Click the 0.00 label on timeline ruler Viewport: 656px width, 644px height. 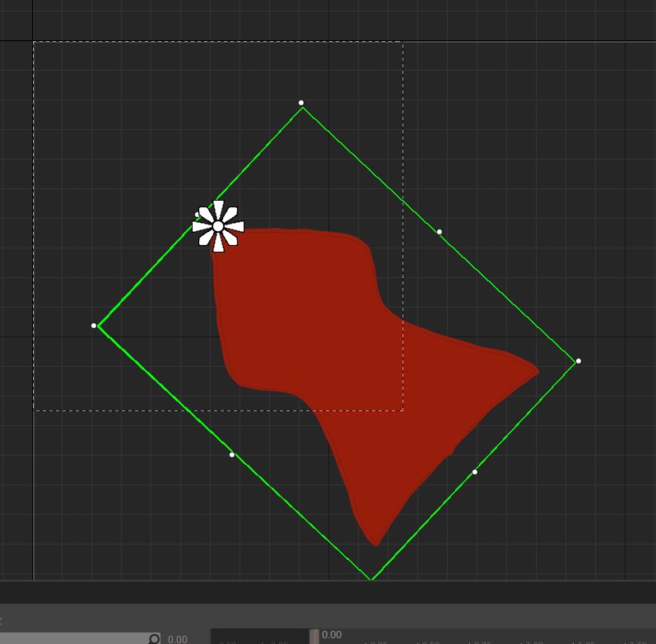332,635
